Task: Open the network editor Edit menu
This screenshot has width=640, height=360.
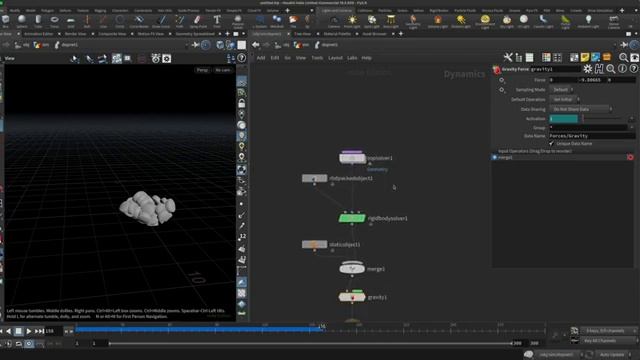Action: coord(275,58)
